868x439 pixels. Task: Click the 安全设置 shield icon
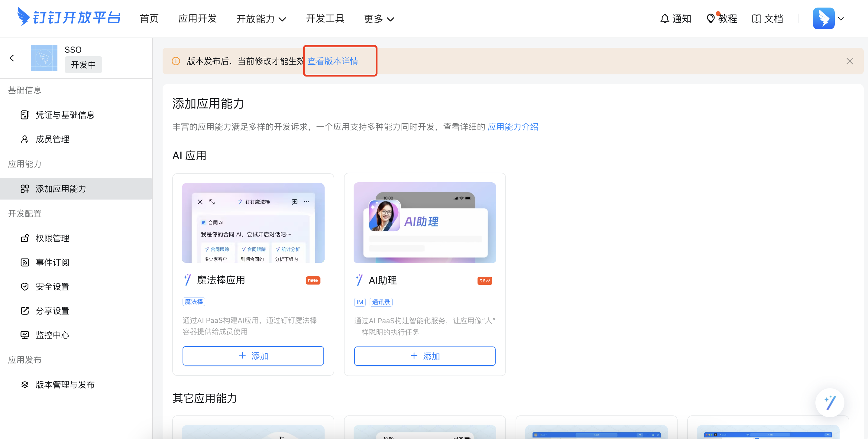(24, 287)
